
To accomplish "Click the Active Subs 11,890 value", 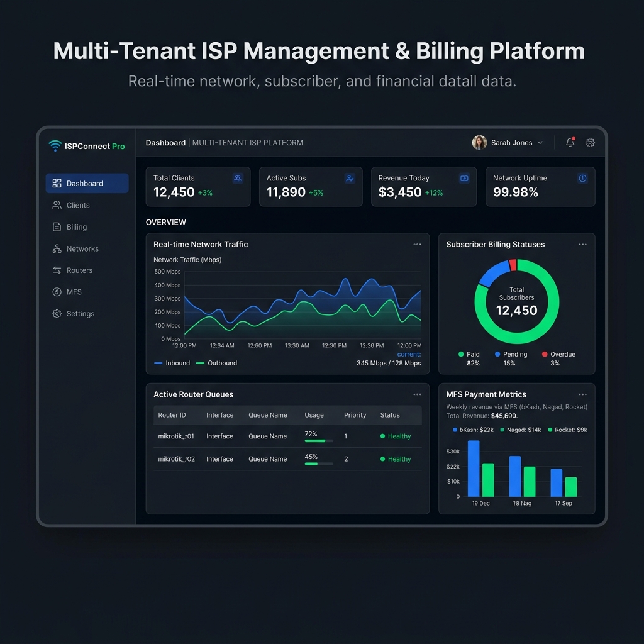I will [x=286, y=192].
